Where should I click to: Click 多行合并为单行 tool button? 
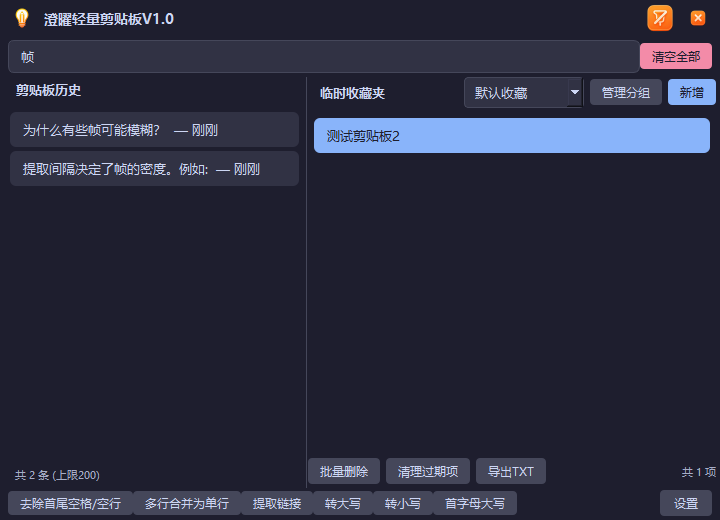[x=186, y=503]
